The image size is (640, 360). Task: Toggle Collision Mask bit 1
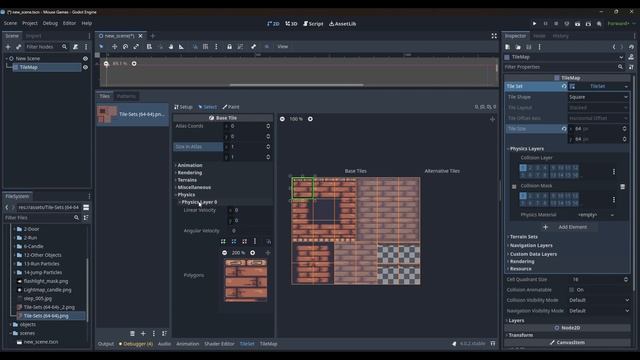[x=523, y=196]
